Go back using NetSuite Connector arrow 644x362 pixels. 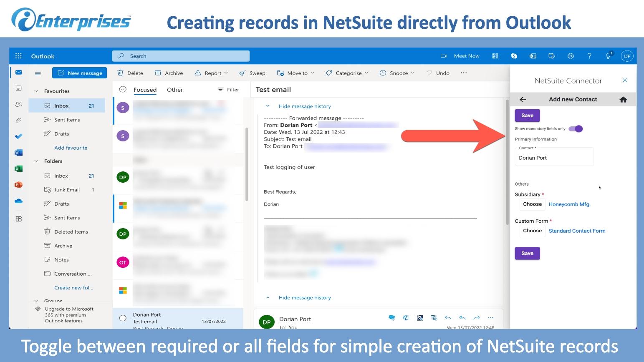(523, 99)
